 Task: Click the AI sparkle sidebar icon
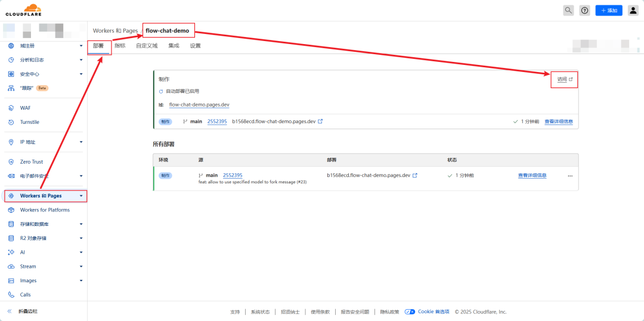coord(11,253)
